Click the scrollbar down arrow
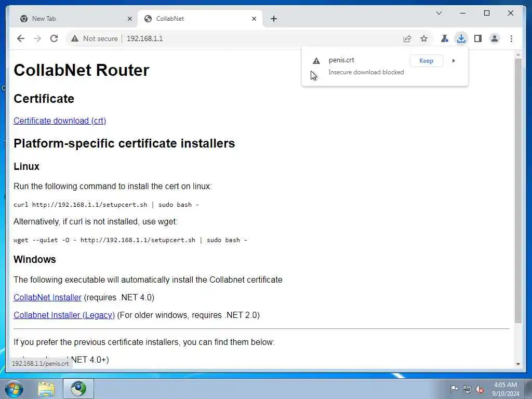This screenshot has height=399, width=532. tap(518, 364)
